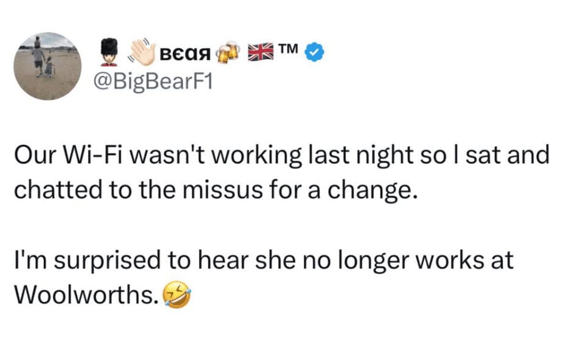Open the @BigBearF1 handle link
Screen dimensions: 588x364
(x=150, y=82)
